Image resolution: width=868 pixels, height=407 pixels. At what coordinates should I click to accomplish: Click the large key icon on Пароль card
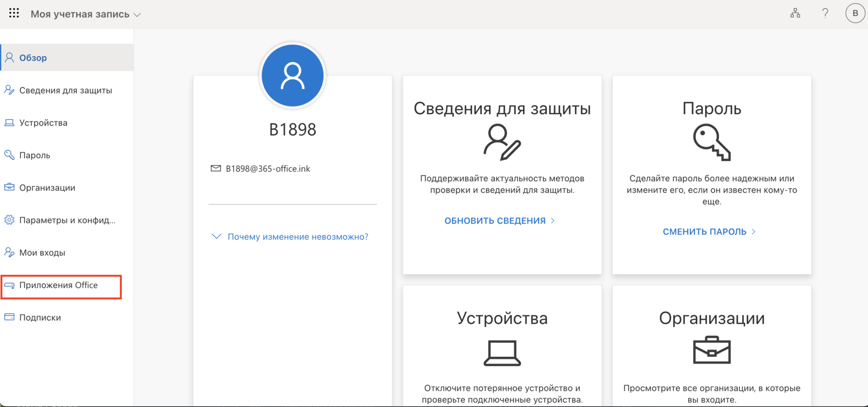711,142
